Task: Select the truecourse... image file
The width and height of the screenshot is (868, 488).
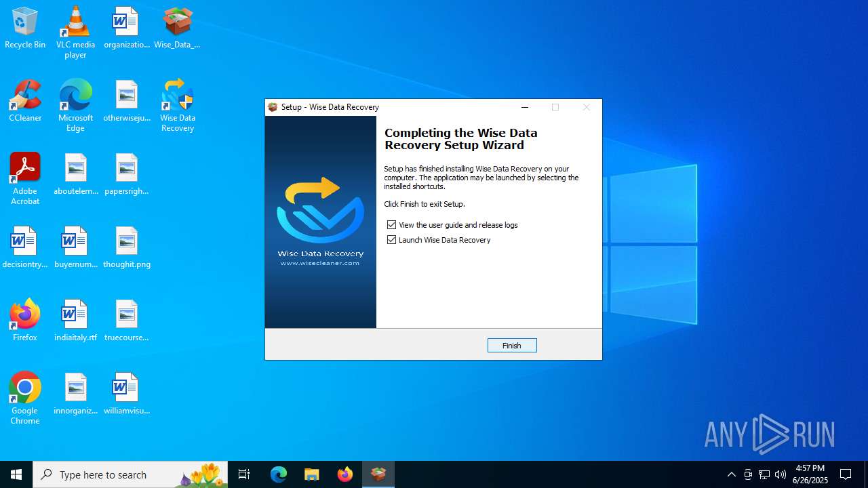Action: [127, 321]
